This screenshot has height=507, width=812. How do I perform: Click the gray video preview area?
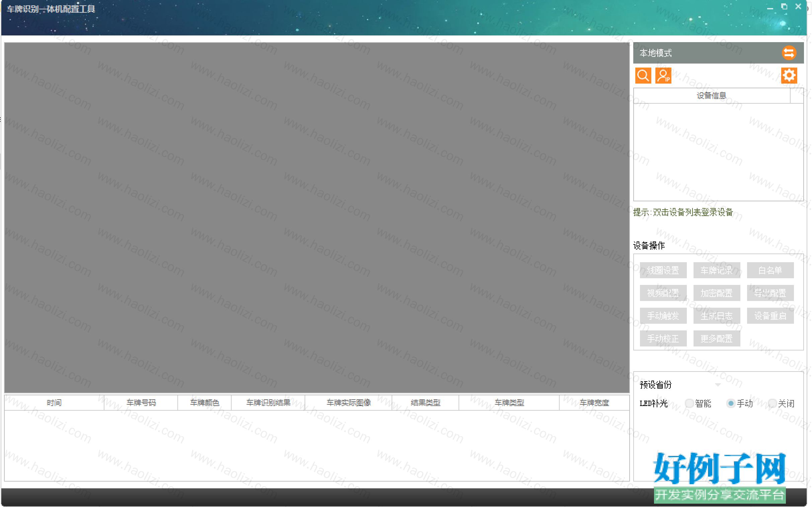pos(317,218)
